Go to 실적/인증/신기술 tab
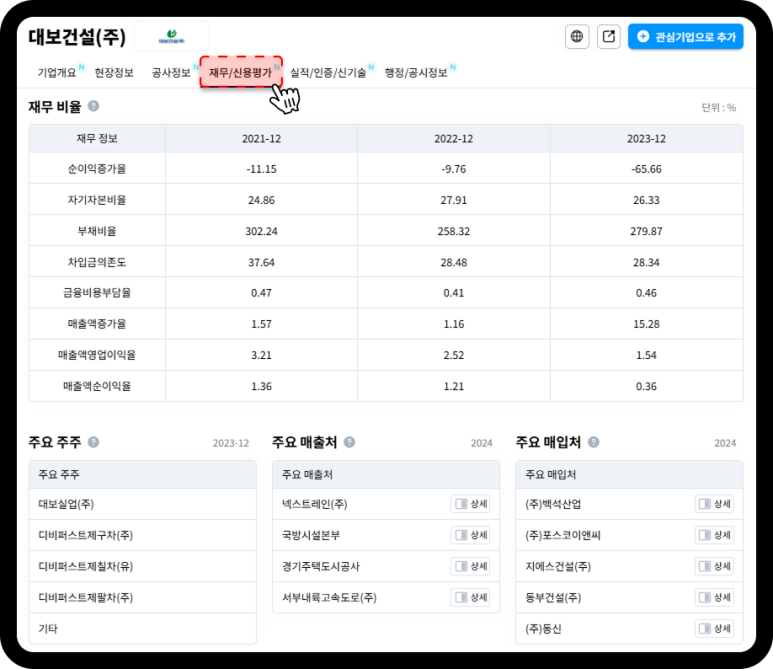 point(328,72)
